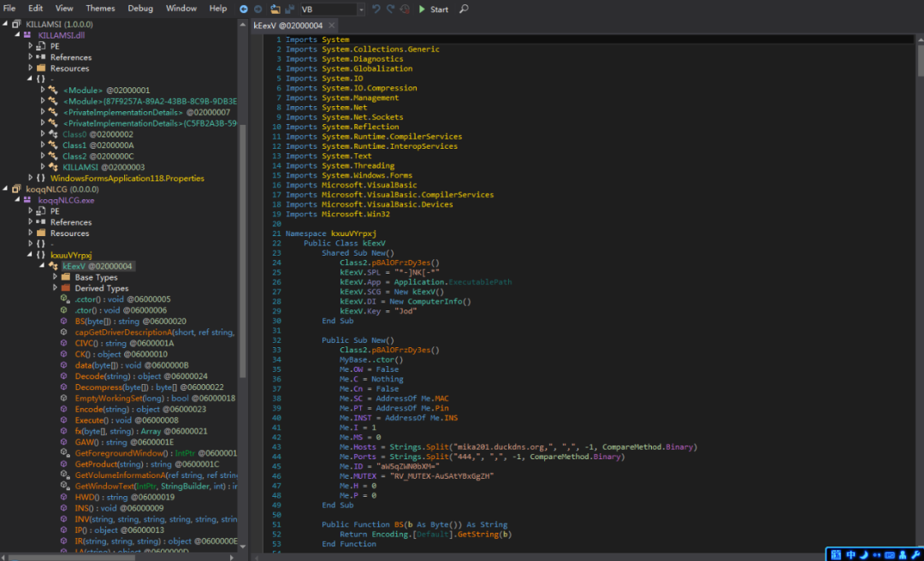
Task: Click the References icon under KILLAMSI.dll
Action: [41, 57]
